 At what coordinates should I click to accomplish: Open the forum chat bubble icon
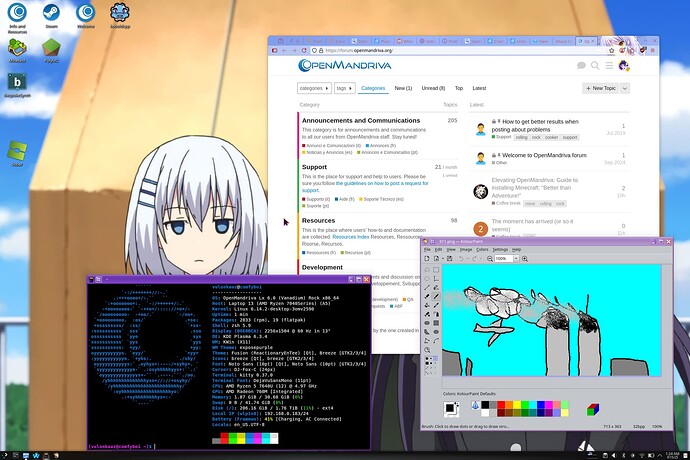pos(581,66)
